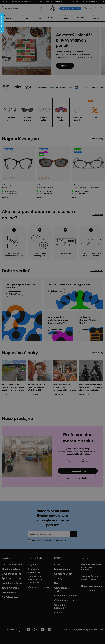Open the Facebook icon in the footer

pyautogui.click(x=29, y=629)
